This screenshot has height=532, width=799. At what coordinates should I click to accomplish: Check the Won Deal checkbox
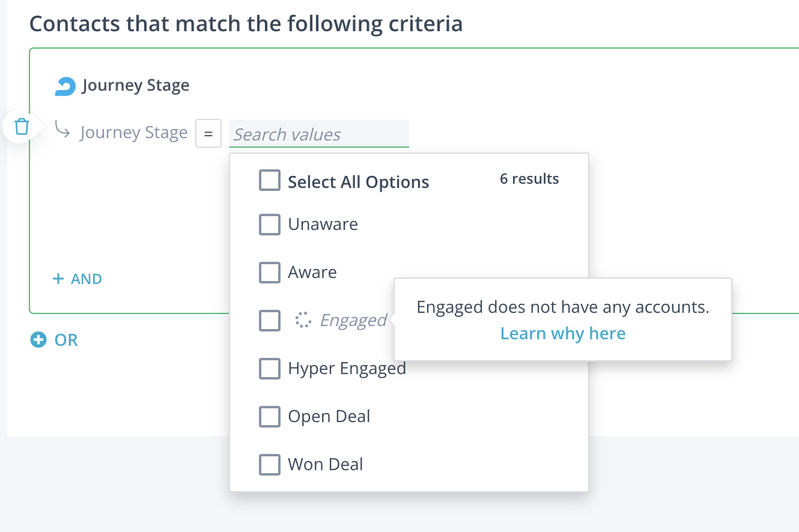(270, 465)
